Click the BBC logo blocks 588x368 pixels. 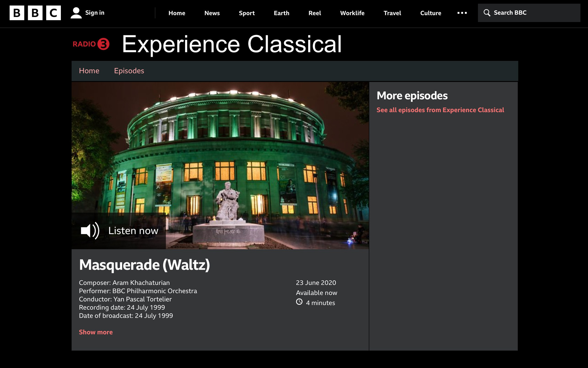coord(35,13)
